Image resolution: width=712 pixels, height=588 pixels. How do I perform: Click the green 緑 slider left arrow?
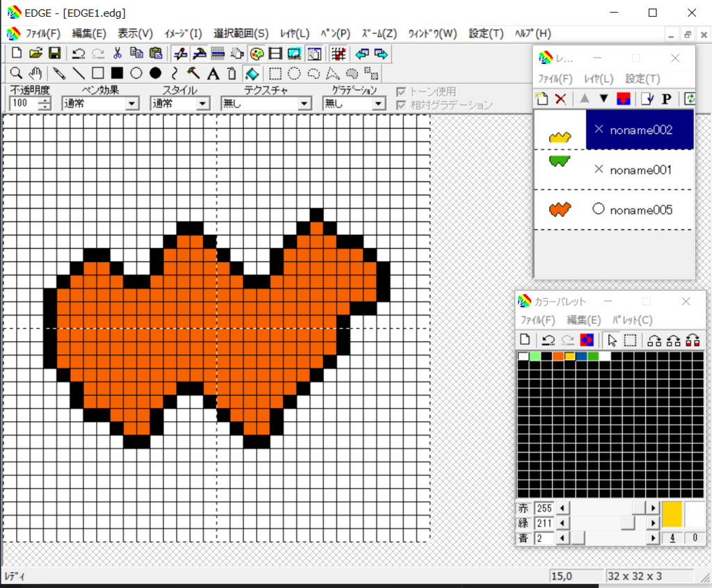point(562,523)
